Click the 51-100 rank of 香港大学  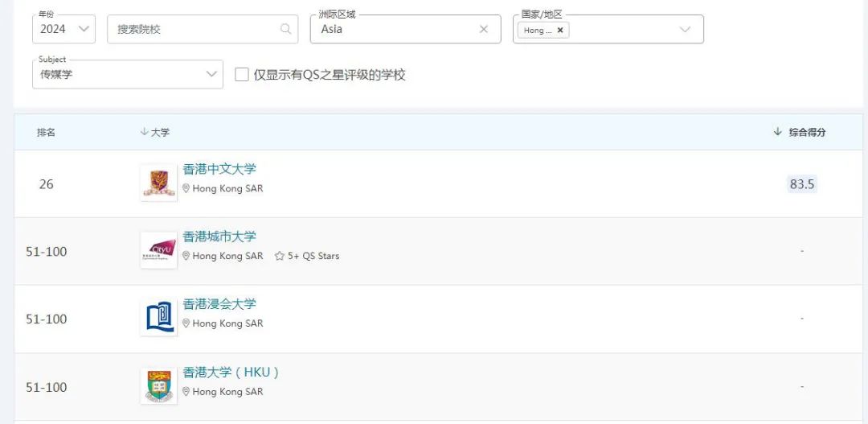point(47,387)
